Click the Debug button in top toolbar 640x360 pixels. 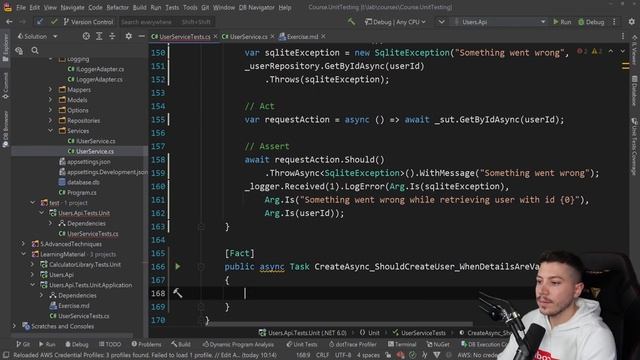591,22
